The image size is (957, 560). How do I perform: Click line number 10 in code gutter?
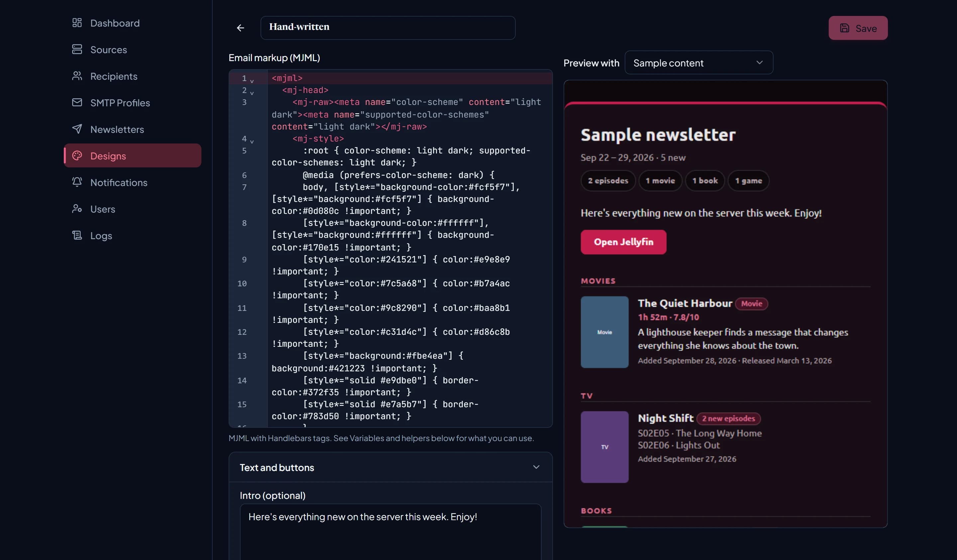point(242,284)
